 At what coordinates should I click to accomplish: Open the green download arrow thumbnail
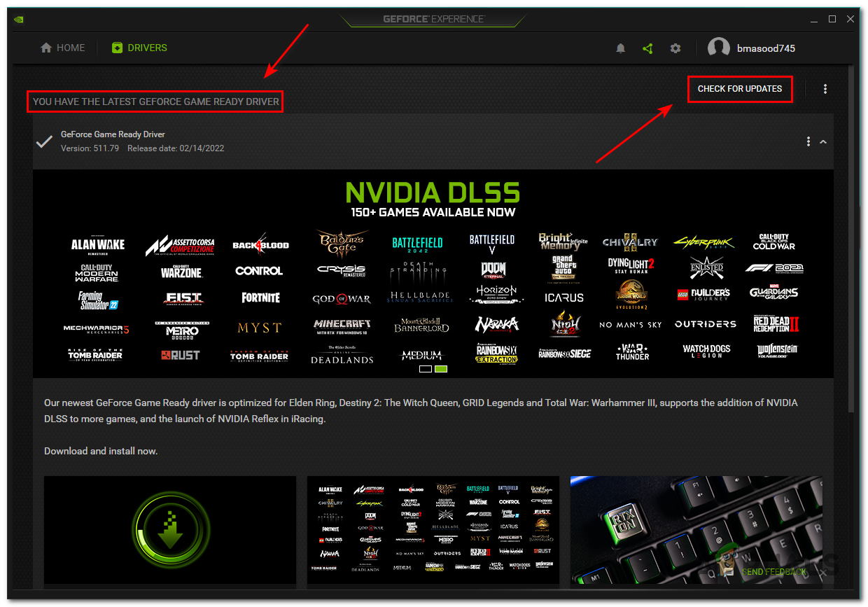pos(170,530)
